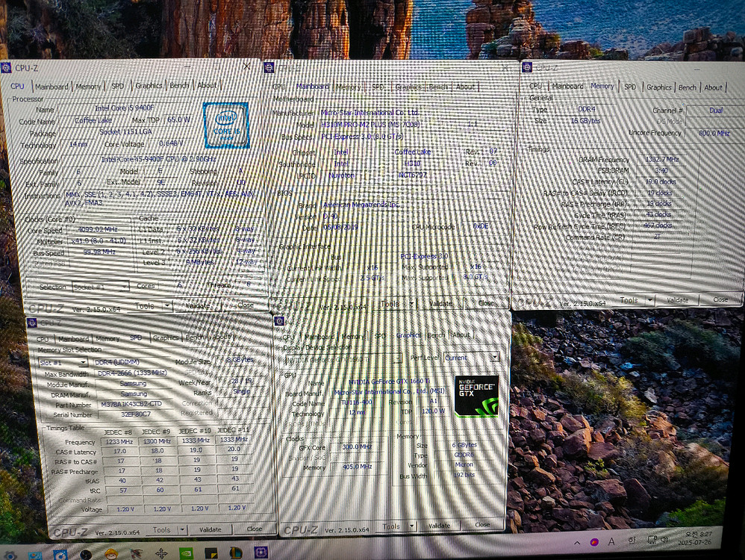
Task: Expand Tools arrow in SPD window
Action: pyautogui.click(x=182, y=529)
